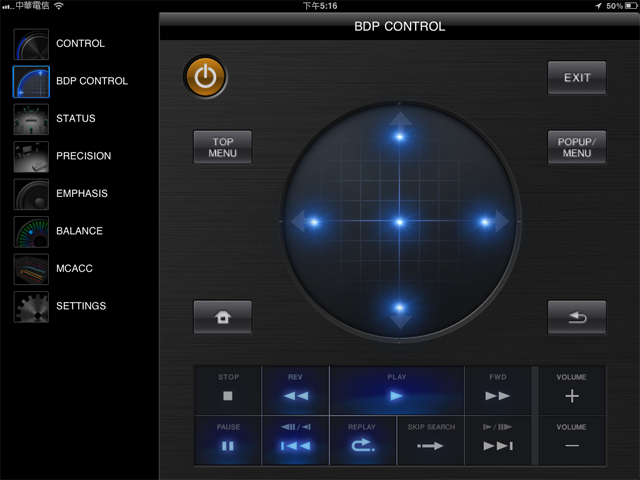Viewport: 640px width, 480px height.
Task: Tap the center enter point of the directional pad
Action: click(x=400, y=222)
